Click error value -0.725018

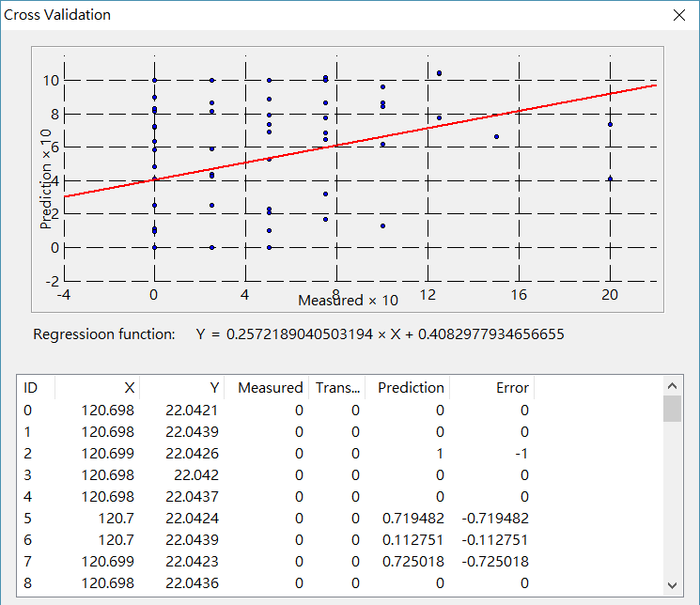tap(495, 561)
